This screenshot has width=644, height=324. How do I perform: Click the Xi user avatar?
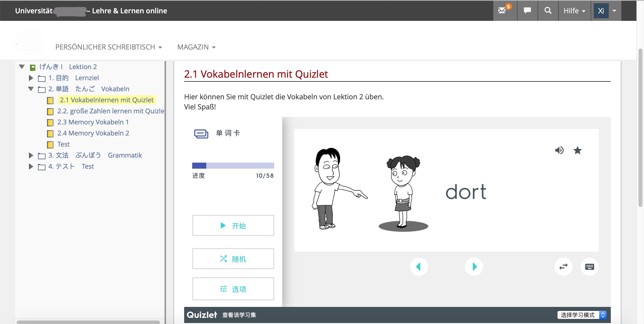[x=601, y=11]
